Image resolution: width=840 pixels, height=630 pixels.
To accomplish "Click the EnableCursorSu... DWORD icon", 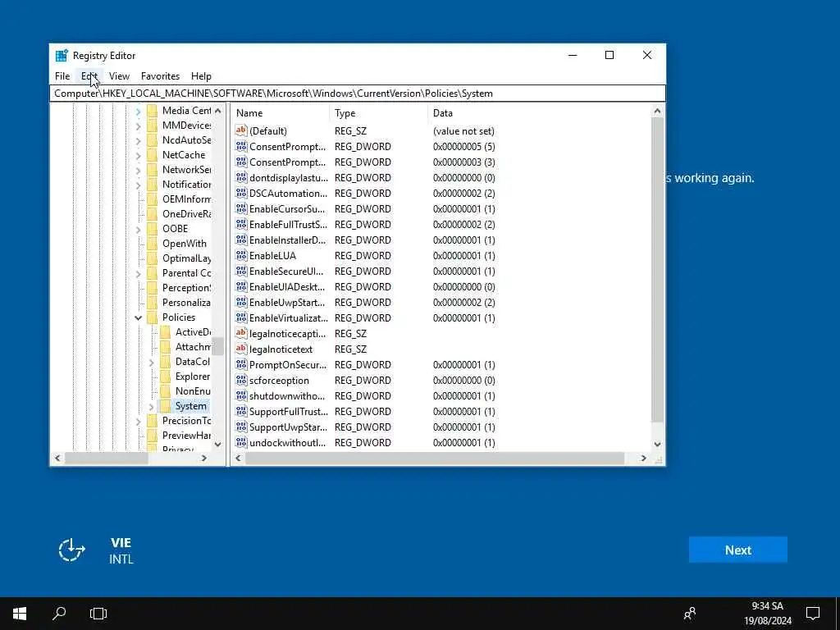I will tap(241, 208).
